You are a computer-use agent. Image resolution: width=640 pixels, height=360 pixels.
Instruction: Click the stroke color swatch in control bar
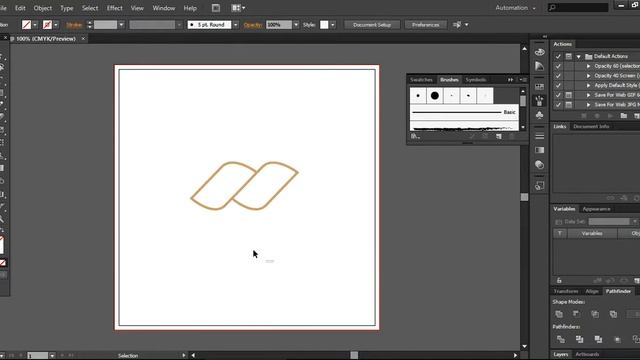[x=47, y=25]
